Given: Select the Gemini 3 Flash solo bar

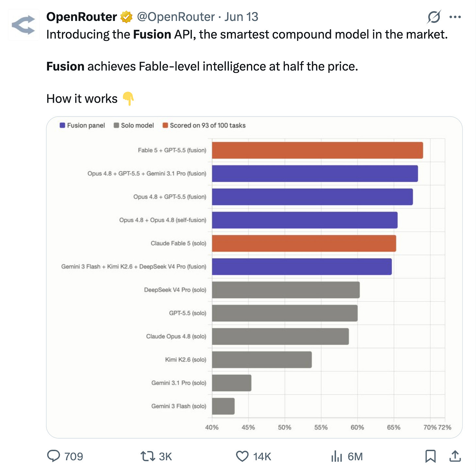Looking at the screenshot, I should [x=223, y=406].
